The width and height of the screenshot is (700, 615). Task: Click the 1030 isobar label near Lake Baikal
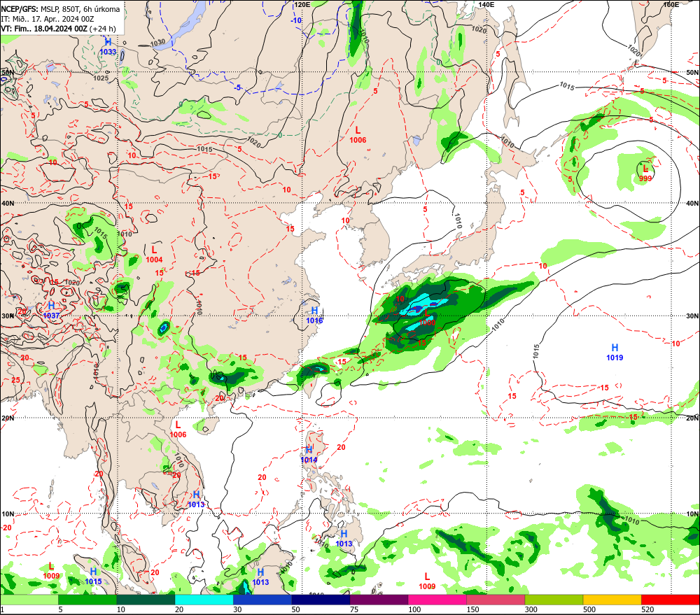tap(157, 43)
